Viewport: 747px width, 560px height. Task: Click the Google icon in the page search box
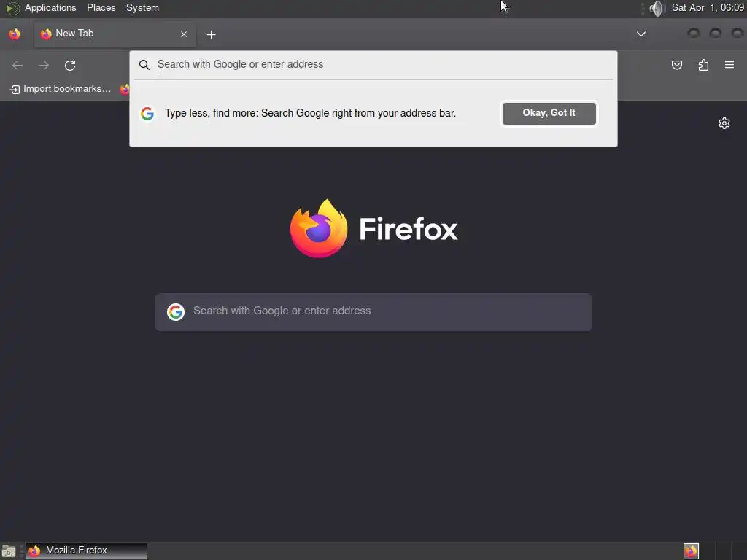176,312
